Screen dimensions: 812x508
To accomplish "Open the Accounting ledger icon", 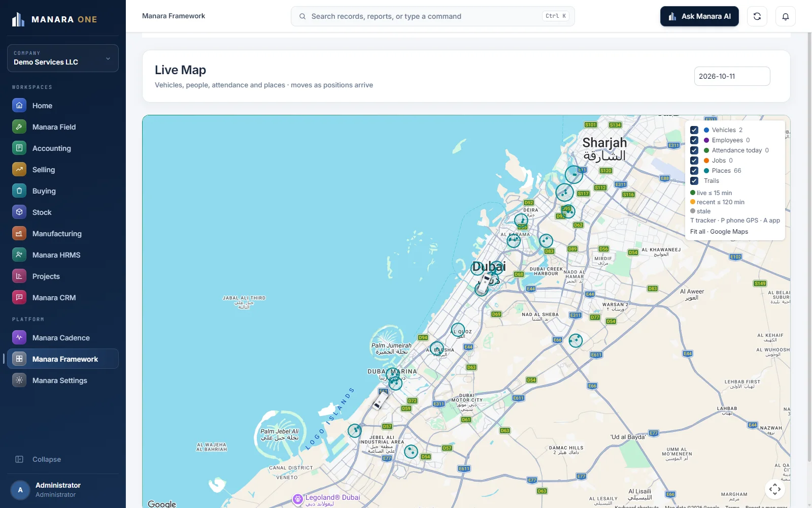I will pos(19,148).
